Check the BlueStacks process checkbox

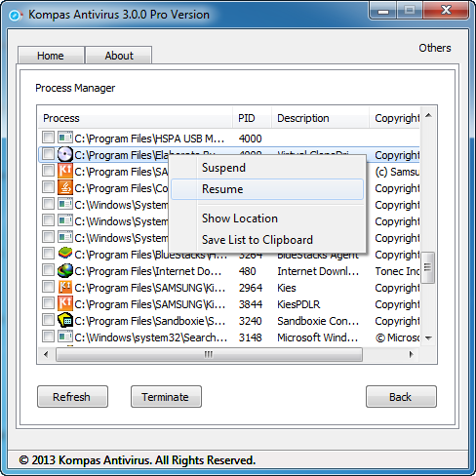click(x=48, y=254)
